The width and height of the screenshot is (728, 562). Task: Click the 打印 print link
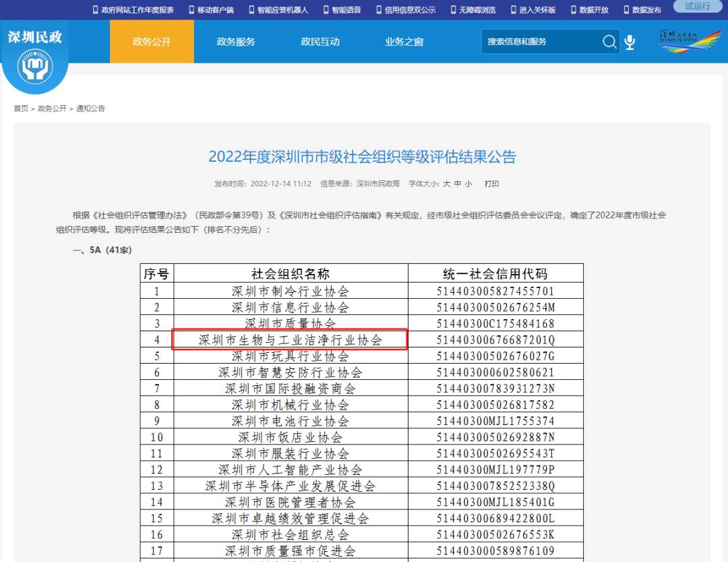coord(491,183)
